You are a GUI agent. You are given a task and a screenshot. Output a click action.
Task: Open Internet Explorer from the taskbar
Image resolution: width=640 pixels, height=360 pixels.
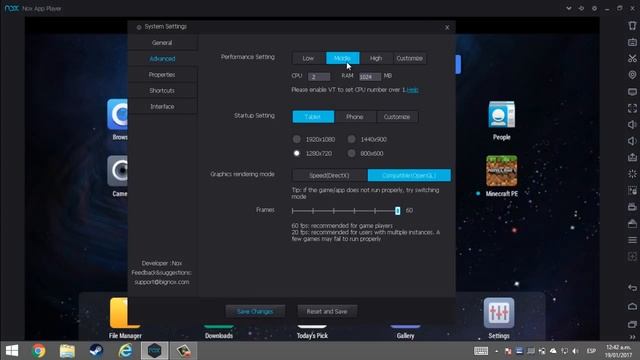point(125,351)
